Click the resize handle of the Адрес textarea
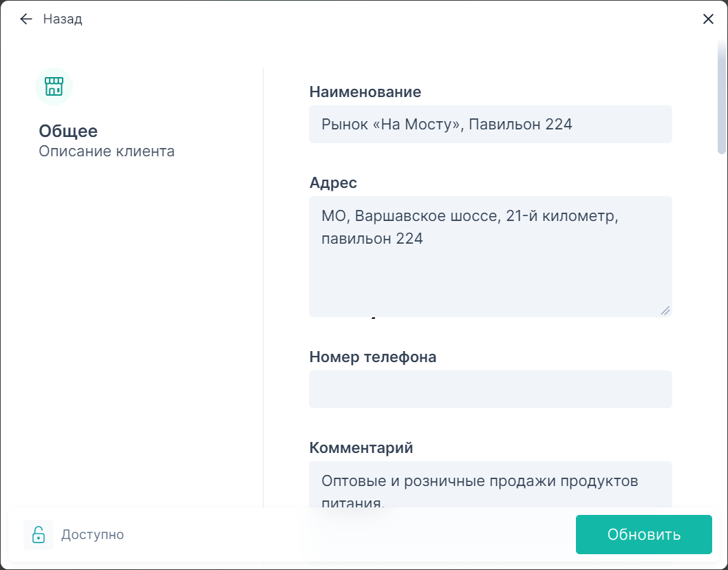This screenshot has width=728, height=570. (665, 310)
